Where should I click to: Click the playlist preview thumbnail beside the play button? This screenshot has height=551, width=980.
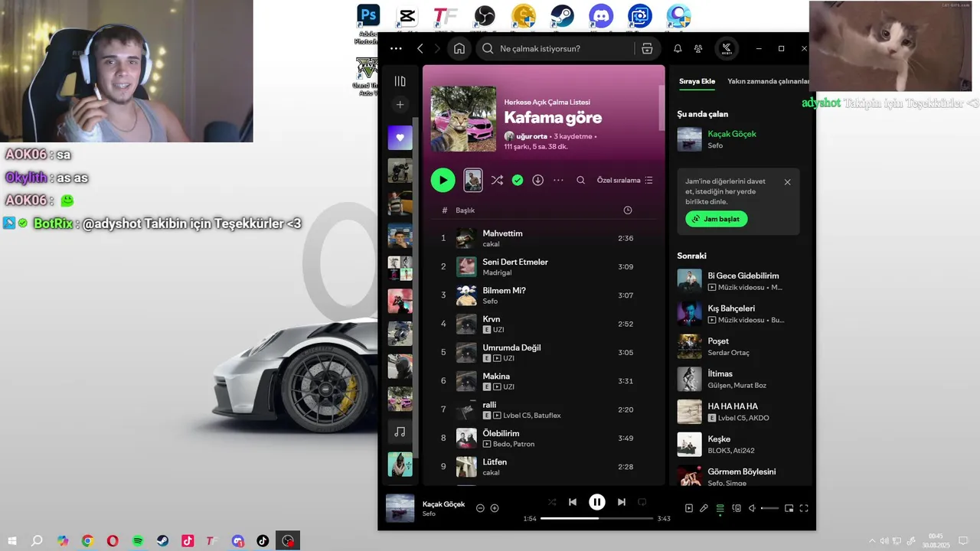point(473,180)
